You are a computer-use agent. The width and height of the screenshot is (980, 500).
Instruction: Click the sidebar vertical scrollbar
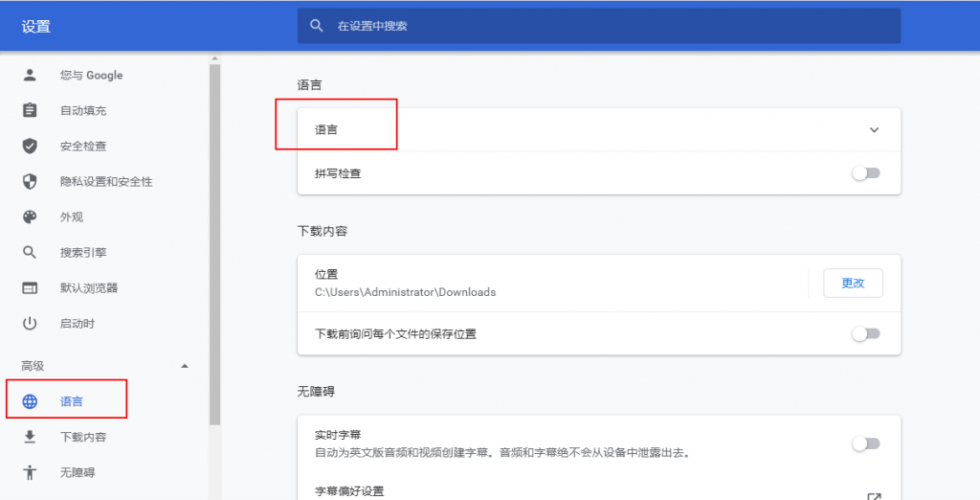click(x=215, y=239)
